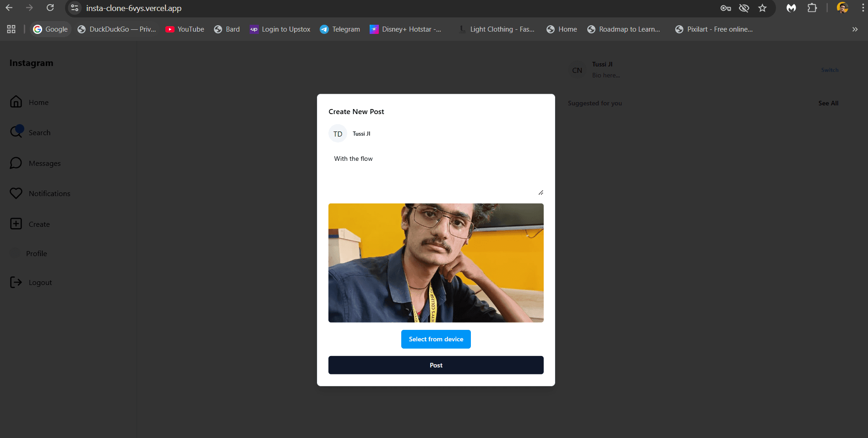Open the Chrome profile avatar
Viewport: 868px width, 438px height.
tap(842, 8)
